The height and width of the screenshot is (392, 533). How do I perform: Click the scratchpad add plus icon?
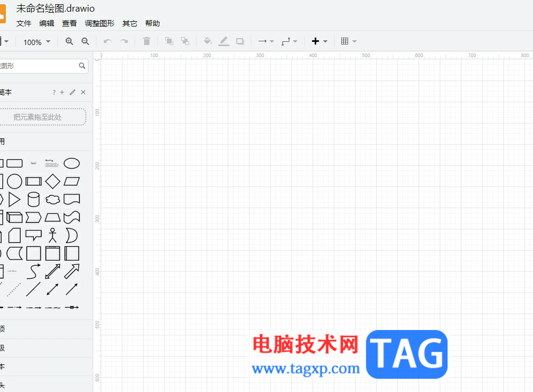(x=62, y=92)
